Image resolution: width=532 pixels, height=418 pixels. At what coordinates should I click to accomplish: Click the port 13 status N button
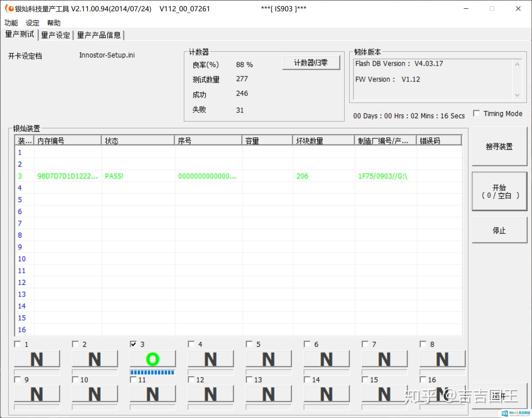269,394
